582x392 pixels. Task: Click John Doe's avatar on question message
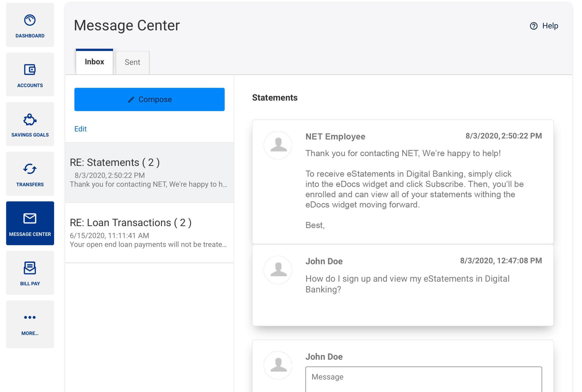tap(278, 270)
